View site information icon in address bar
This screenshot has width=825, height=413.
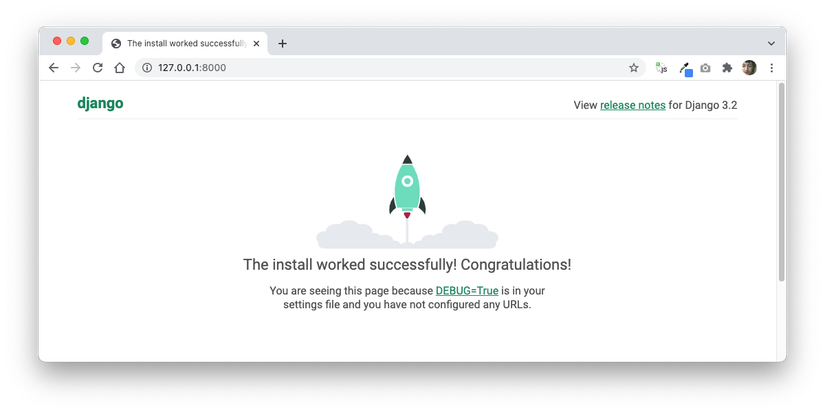pyautogui.click(x=147, y=68)
